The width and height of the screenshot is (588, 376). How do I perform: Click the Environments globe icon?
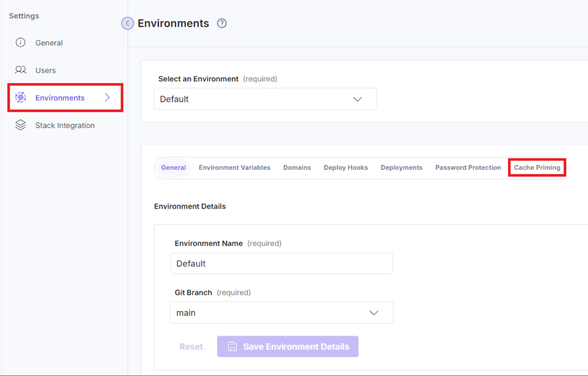20,98
